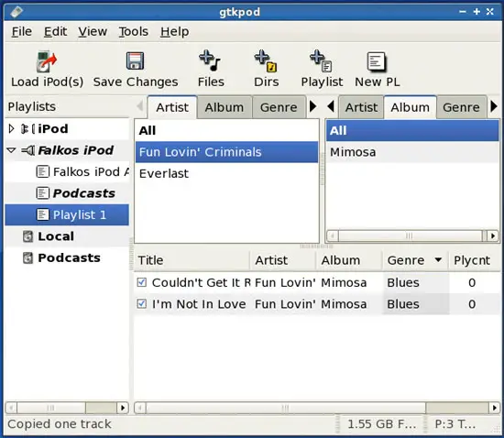
Task: Select the Playlist 1 entry
Action: (x=67, y=214)
